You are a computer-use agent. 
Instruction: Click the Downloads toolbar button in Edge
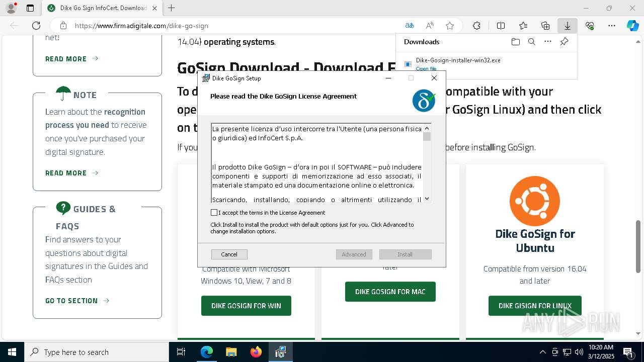[567, 26]
